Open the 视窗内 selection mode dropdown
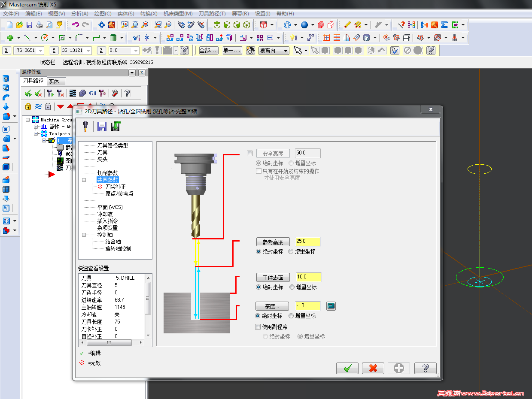Screen dimensions: 532x399 click(x=286, y=51)
